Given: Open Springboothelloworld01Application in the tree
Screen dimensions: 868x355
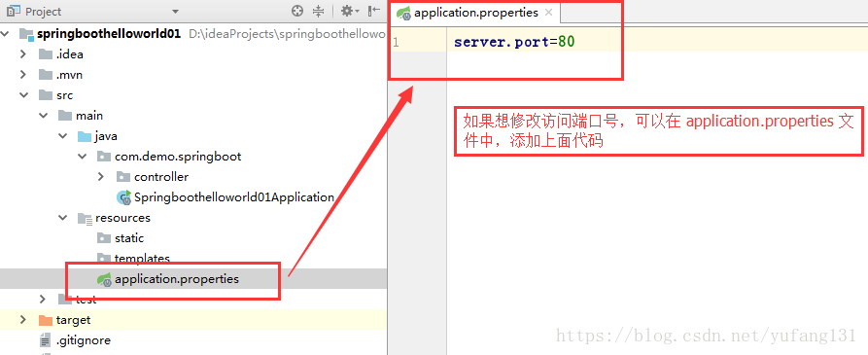Looking at the screenshot, I should [x=234, y=197].
